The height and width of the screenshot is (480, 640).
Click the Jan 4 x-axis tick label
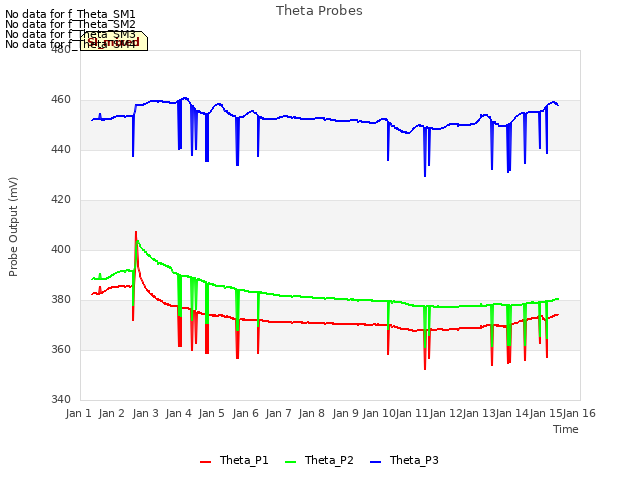(179, 413)
